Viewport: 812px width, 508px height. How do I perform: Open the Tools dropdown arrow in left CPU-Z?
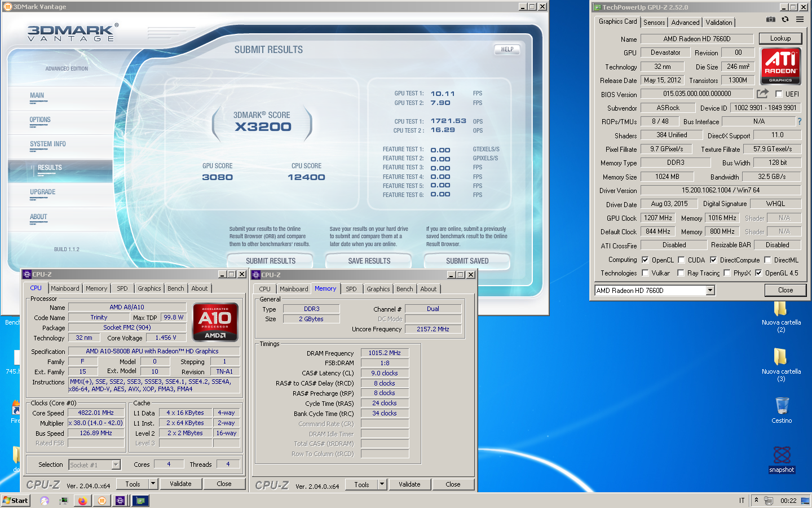click(x=153, y=484)
